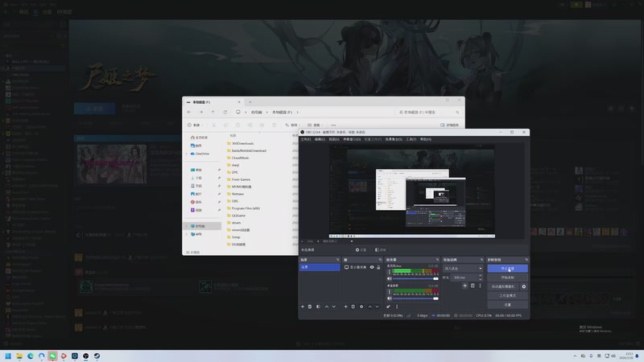Move scene up arrow in Scenes panel
Screen dimensions: 644x362
point(327,306)
